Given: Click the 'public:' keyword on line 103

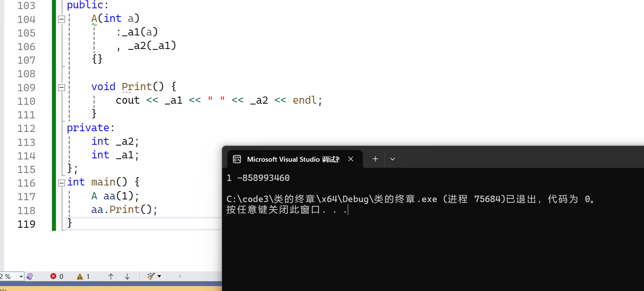Looking at the screenshot, I should [x=88, y=5].
